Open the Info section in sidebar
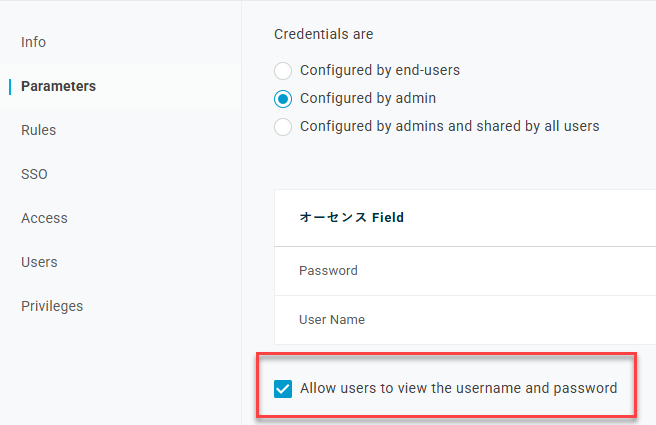 pos(33,42)
